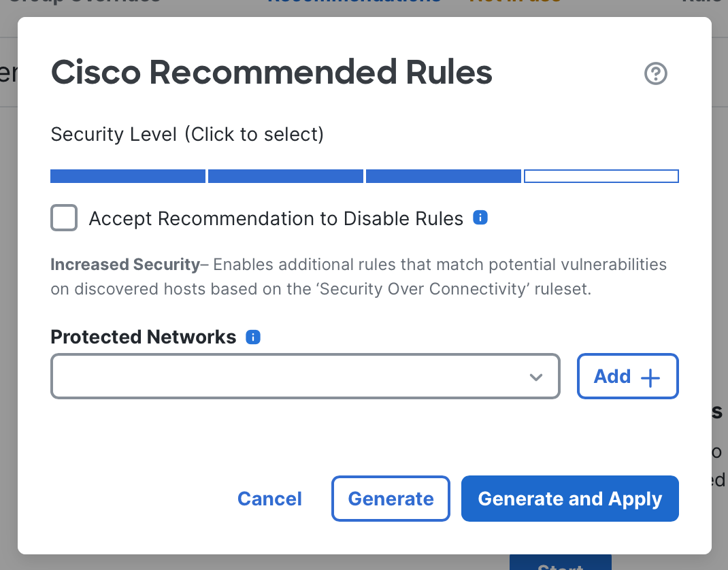Screen dimensions: 728x570
Task: Select the fourth empty security level segment
Action: (601, 175)
